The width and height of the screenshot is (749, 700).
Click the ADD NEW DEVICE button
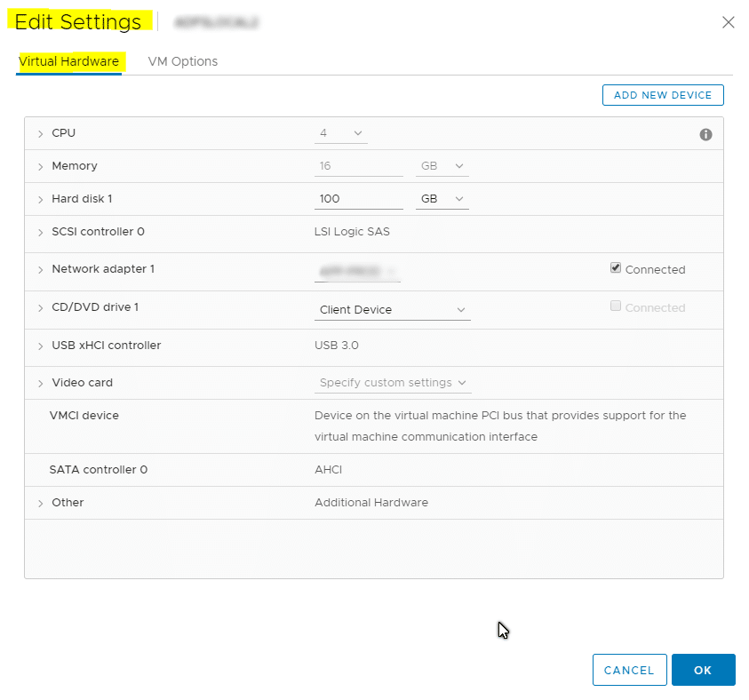(x=663, y=95)
